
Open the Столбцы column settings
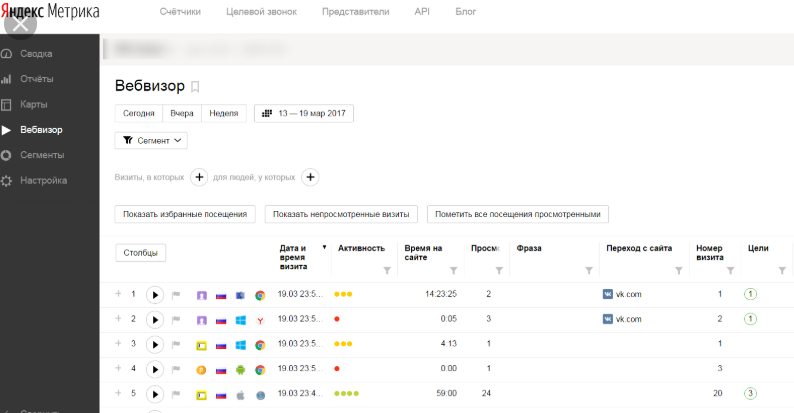(140, 253)
